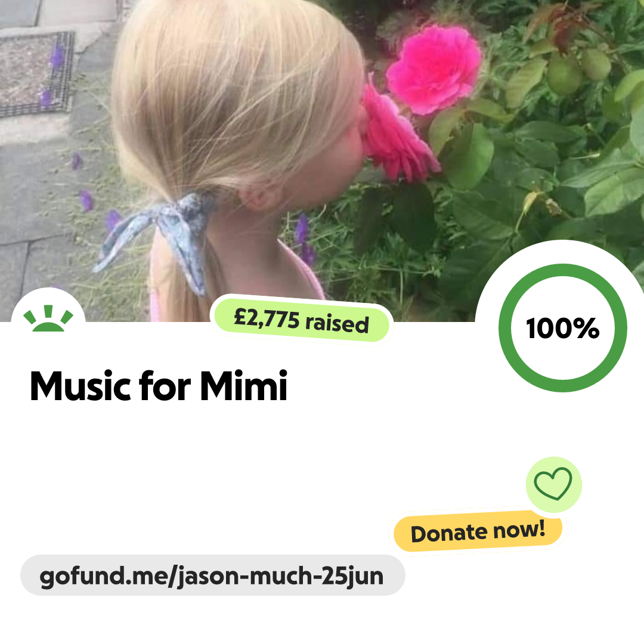The width and height of the screenshot is (644, 644).
Task: Click the Donate now! button
Action: pos(478,532)
